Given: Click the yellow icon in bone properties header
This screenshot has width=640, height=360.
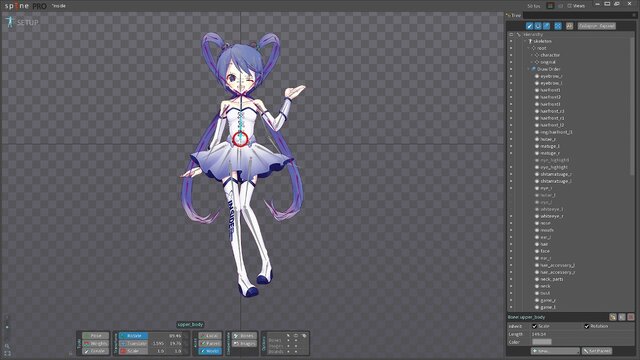Looking at the screenshot, I should [x=613, y=317].
